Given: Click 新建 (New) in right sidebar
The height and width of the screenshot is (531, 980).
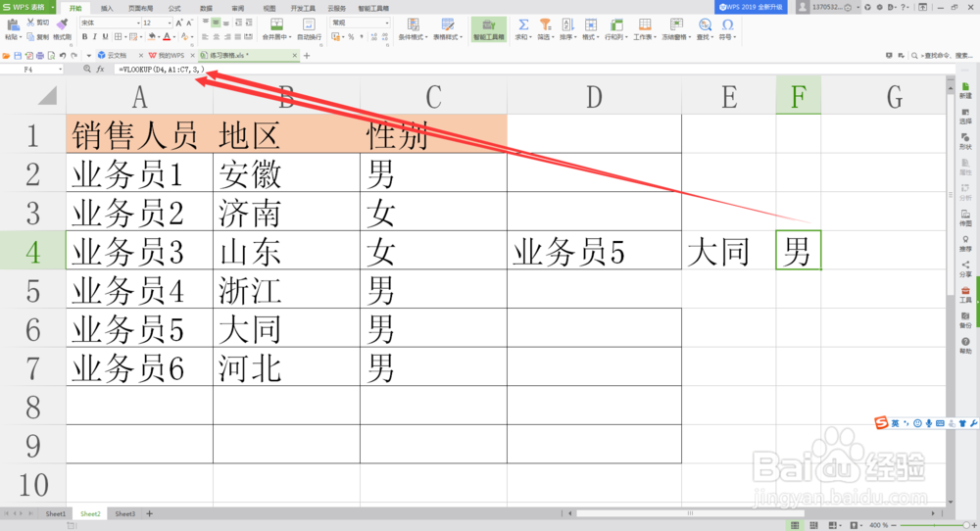Looking at the screenshot, I should point(965,90).
